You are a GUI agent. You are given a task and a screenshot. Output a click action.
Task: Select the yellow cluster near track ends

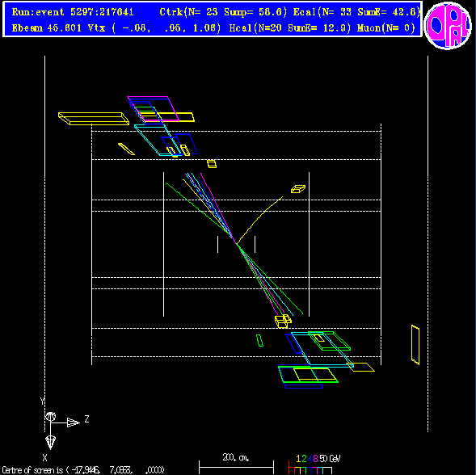pyautogui.click(x=283, y=322)
